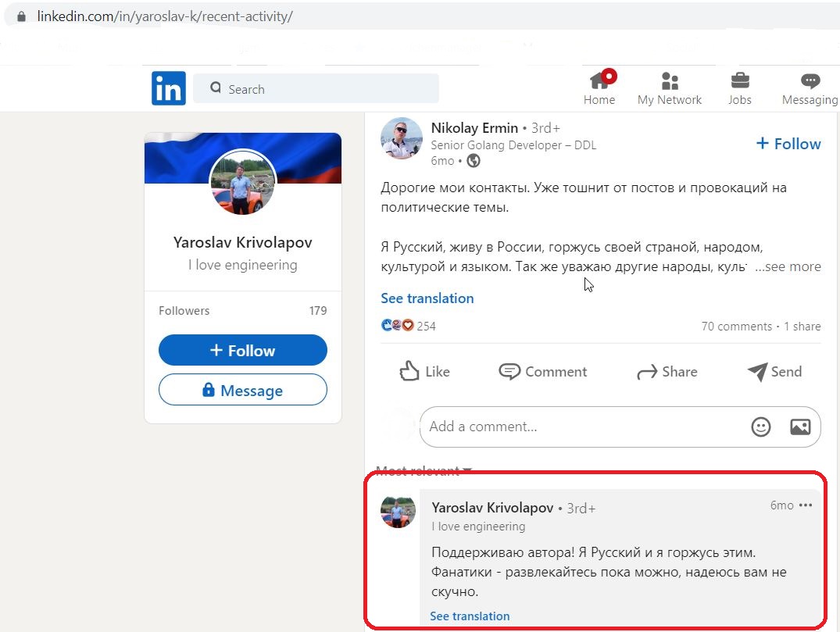Expand post text with see more
840x632 pixels.
(788, 266)
